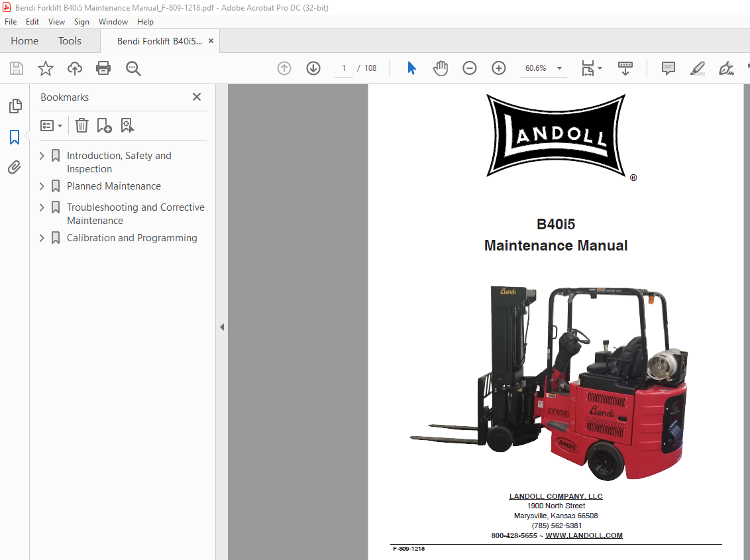750x560 pixels.
Task: Toggle the Bookmarks panel icon
Action: (x=15, y=137)
